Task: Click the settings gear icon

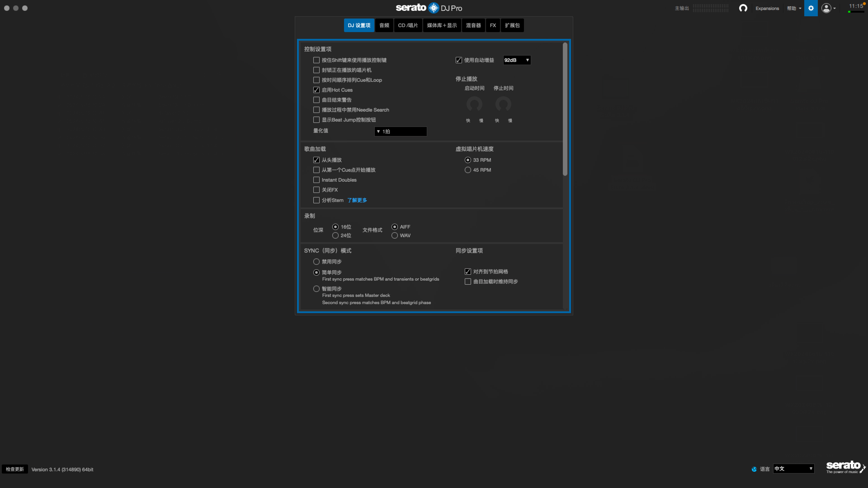Action: coord(811,8)
